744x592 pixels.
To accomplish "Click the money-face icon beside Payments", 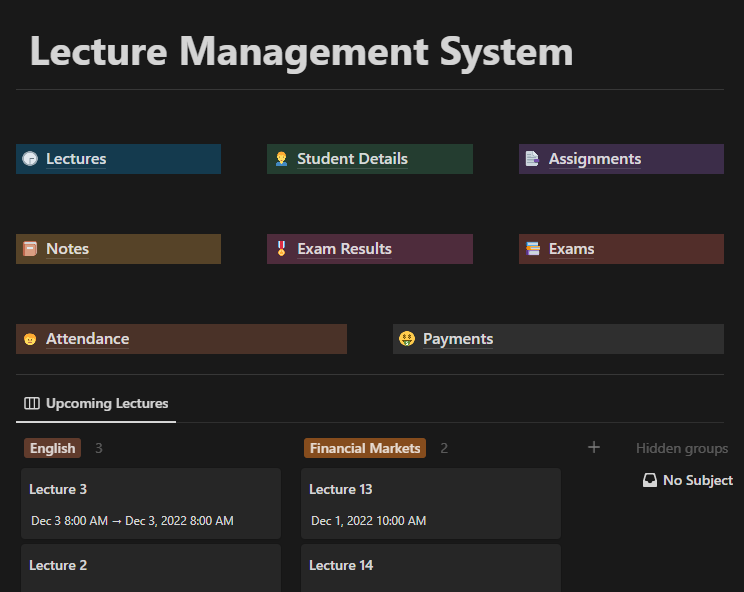I will point(406,339).
